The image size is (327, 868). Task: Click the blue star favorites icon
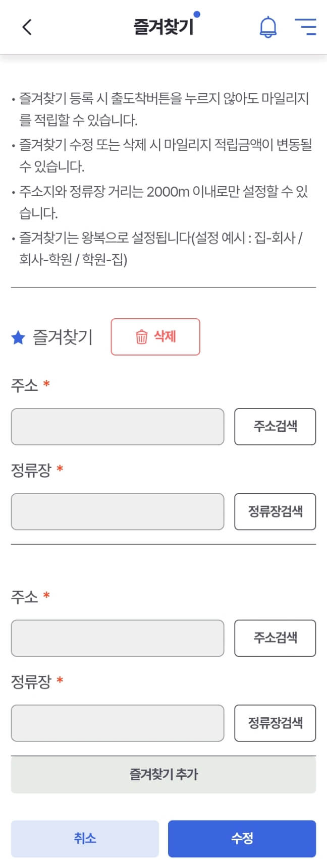pos(19,337)
